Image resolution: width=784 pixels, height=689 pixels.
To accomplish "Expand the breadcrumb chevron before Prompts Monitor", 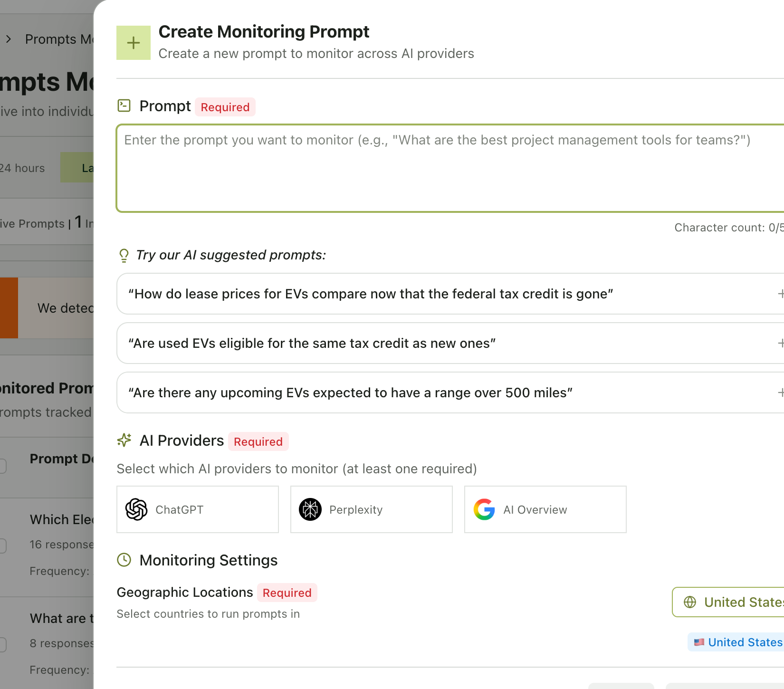I will (x=8, y=39).
